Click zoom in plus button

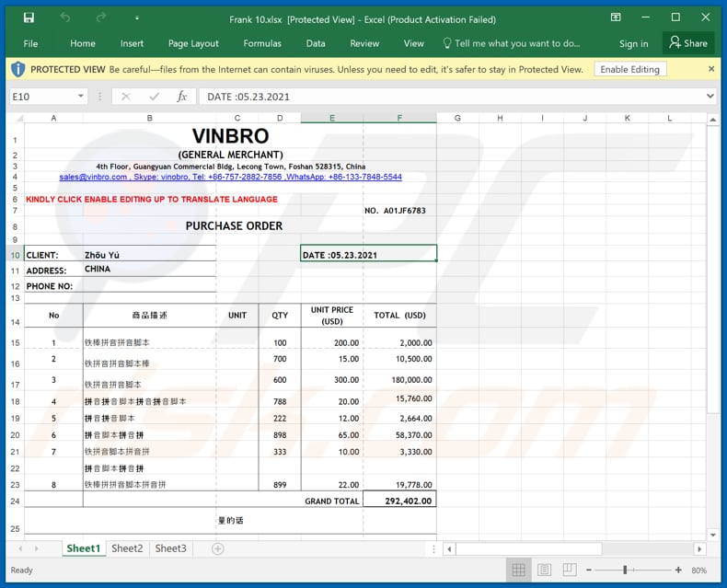[x=678, y=570]
